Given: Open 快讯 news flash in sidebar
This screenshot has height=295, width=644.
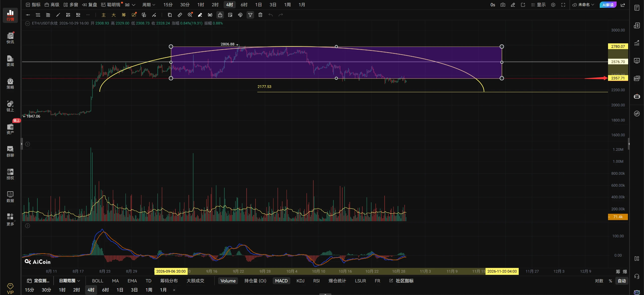Looking at the screenshot, I should coord(10,38).
